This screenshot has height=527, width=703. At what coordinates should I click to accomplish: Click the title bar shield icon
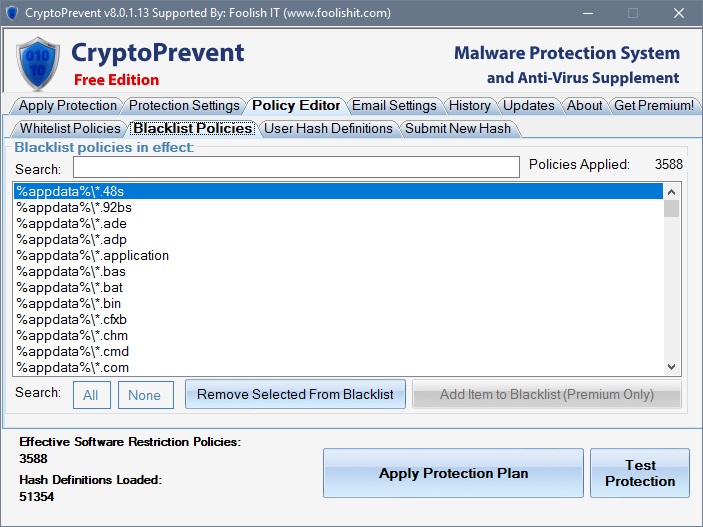tap(12, 13)
